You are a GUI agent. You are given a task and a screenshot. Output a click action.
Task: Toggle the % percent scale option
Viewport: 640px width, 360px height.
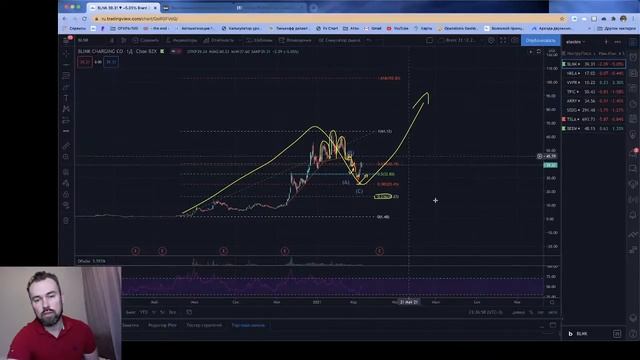click(531, 312)
